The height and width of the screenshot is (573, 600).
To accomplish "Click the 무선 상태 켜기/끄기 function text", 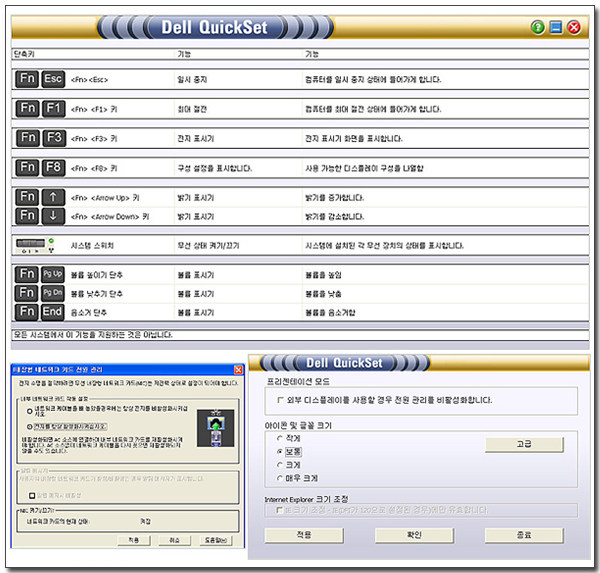I will pos(208,246).
